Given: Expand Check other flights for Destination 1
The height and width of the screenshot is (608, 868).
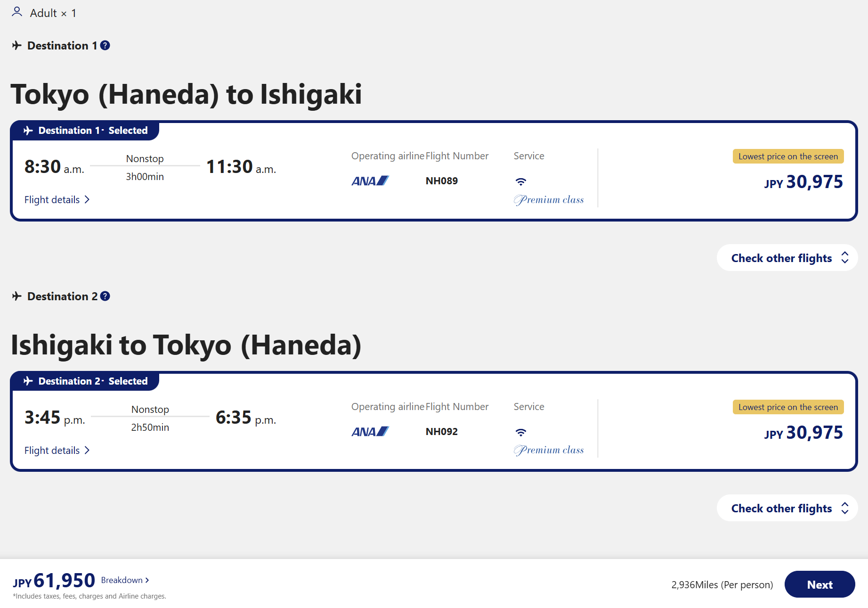Looking at the screenshot, I should [787, 258].
